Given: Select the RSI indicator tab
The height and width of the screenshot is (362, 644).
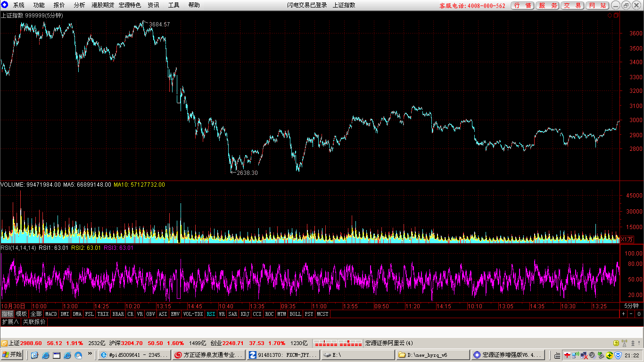Looking at the screenshot, I should 211,314.
